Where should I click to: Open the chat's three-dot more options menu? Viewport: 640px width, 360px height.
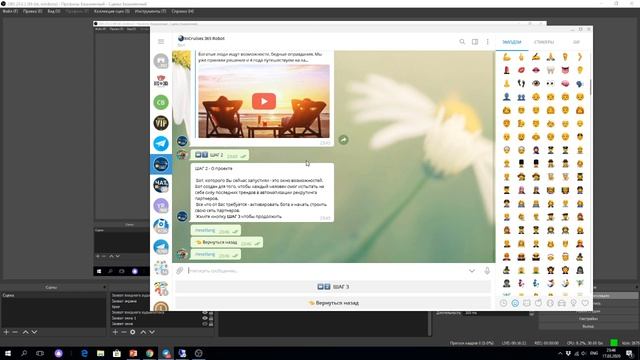coord(487,42)
